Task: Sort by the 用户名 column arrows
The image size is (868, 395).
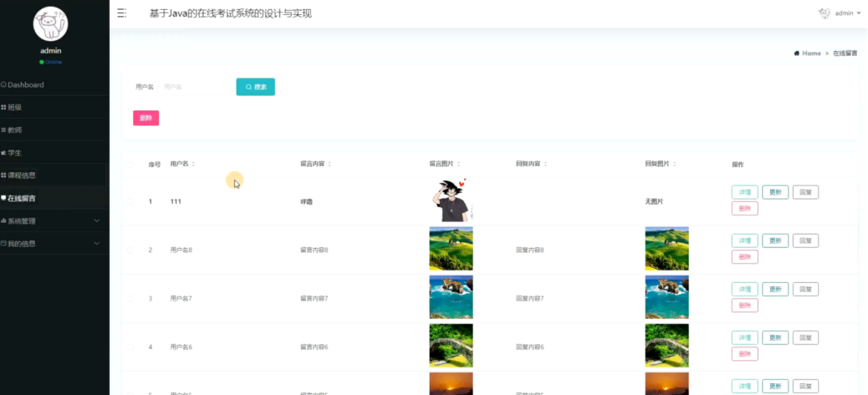Action: click(x=193, y=164)
